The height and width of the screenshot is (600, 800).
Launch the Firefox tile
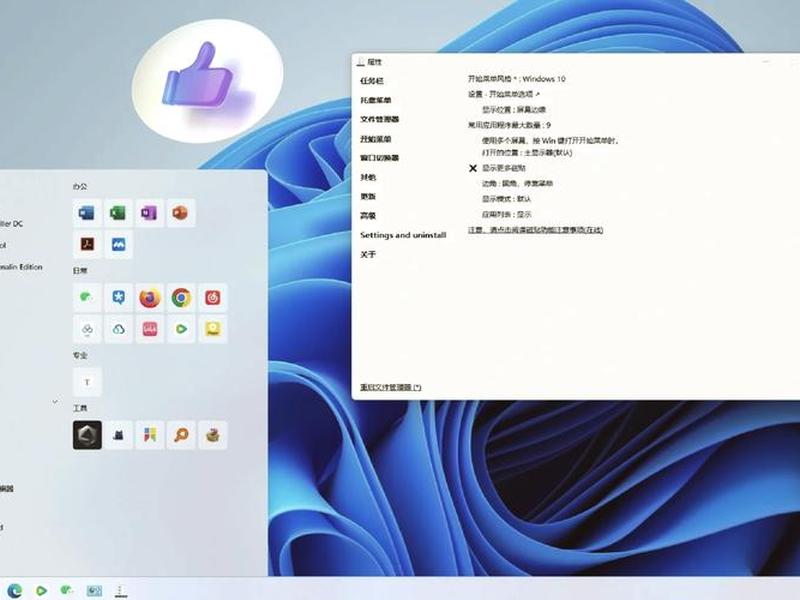coord(149,297)
